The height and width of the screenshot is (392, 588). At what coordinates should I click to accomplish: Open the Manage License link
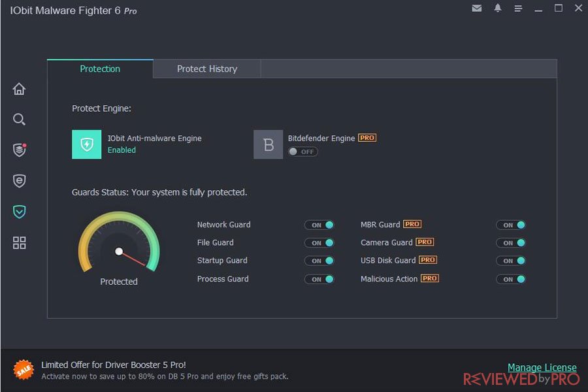pos(542,367)
